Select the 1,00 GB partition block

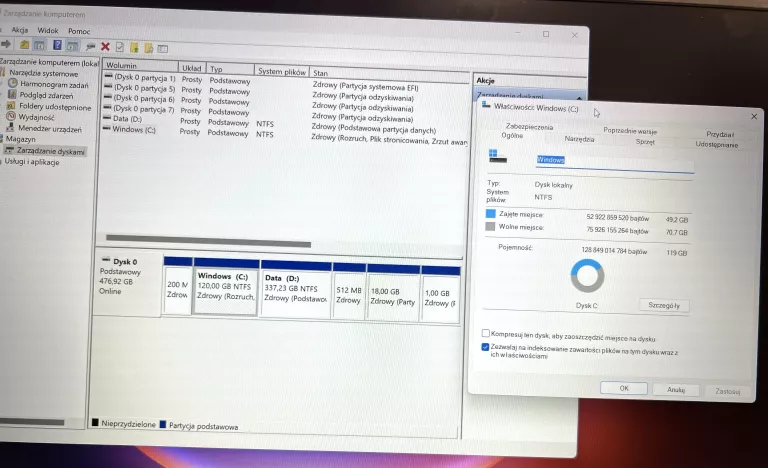click(x=440, y=295)
